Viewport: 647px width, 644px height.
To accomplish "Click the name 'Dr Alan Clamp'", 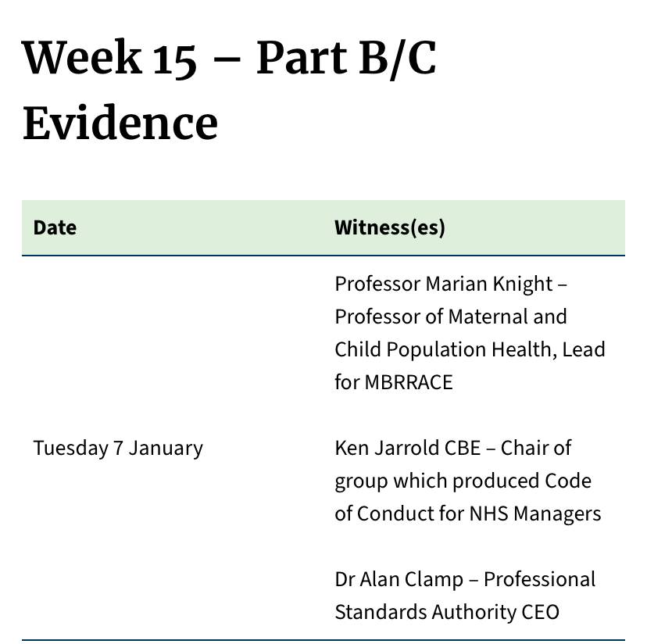I will (x=399, y=580).
